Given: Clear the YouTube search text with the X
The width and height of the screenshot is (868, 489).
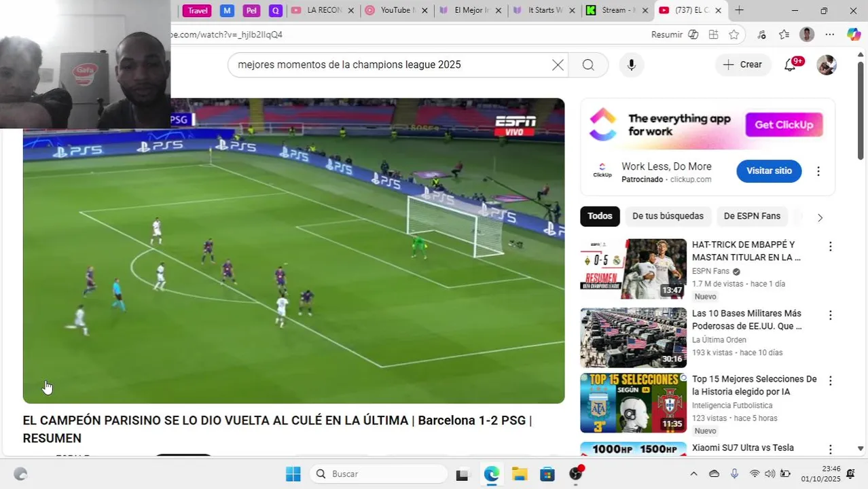Looking at the screenshot, I should [558, 65].
